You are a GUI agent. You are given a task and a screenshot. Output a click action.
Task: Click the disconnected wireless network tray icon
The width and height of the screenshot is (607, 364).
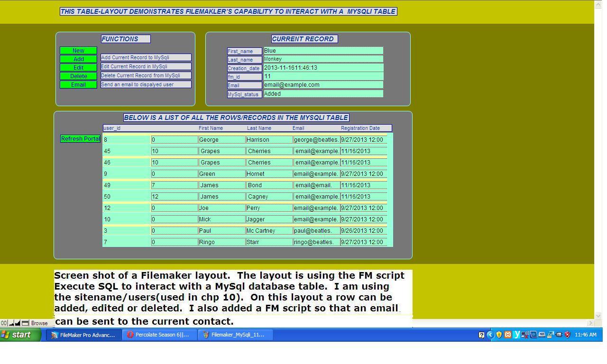point(524,335)
